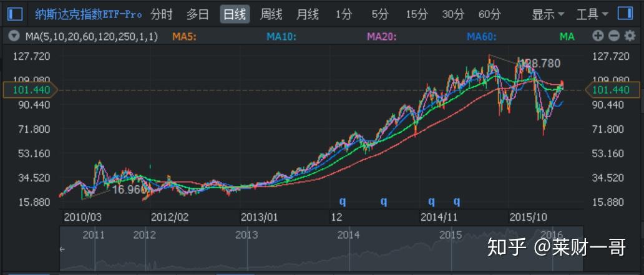Switch to 5分 interval

[x=380, y=15]
